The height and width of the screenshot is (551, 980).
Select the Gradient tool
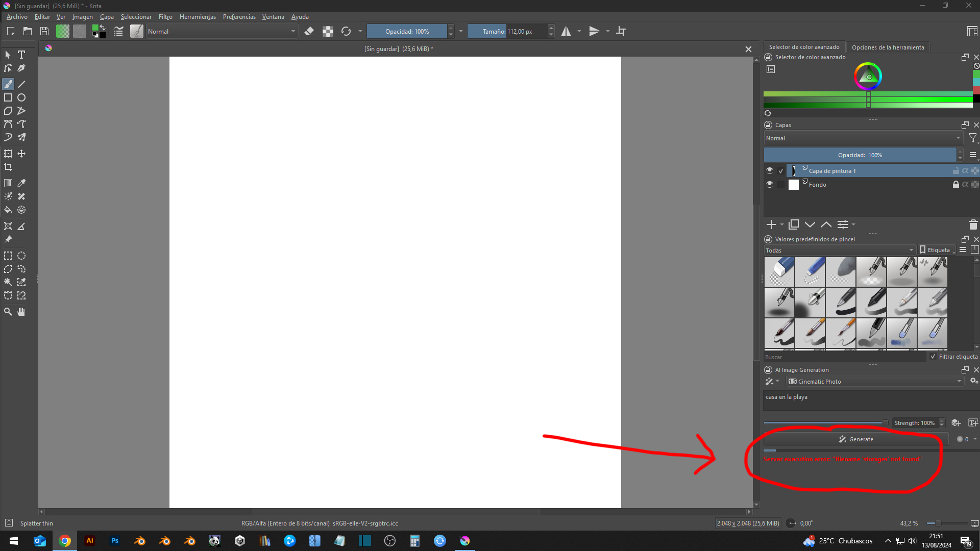pos(8,183)
